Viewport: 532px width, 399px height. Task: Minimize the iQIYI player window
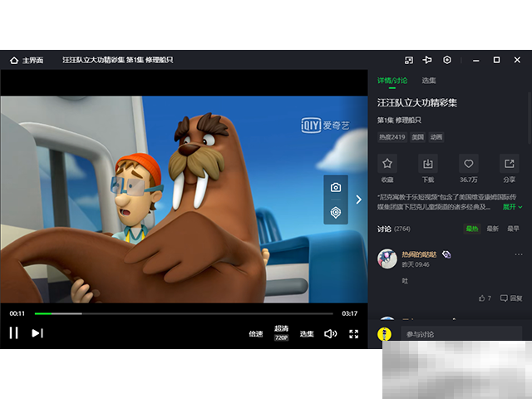pos(476,61)
